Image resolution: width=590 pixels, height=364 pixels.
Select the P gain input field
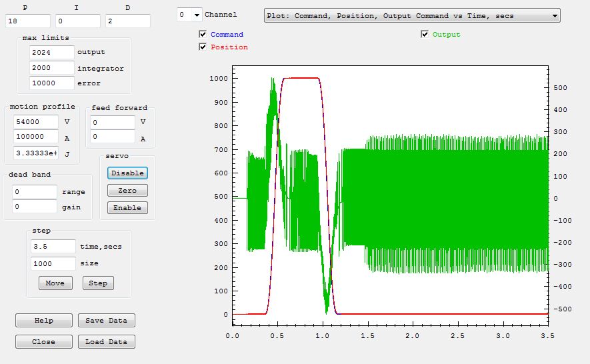pos(27,21)
